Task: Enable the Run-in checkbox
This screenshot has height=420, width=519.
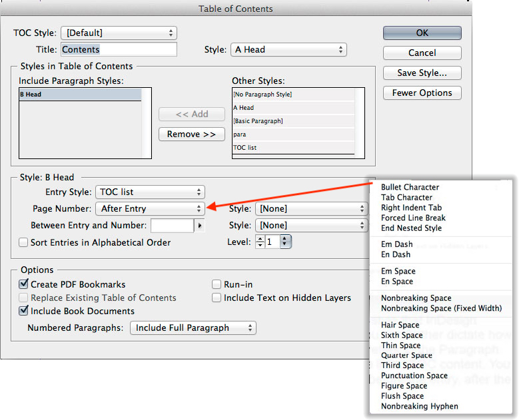Action: pyautogui.click(x=217, y=284)
